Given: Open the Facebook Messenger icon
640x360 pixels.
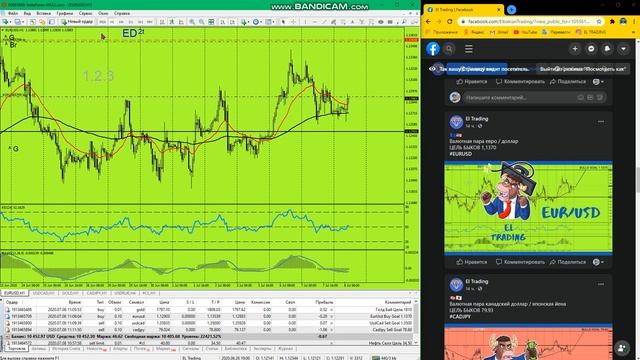Looking at the screenshot, I should (591, 49).
